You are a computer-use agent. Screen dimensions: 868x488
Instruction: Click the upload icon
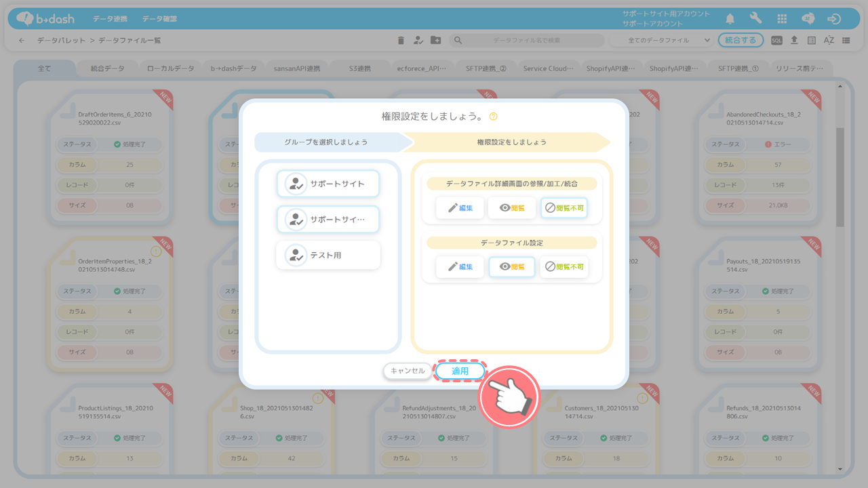pos(794,41)
